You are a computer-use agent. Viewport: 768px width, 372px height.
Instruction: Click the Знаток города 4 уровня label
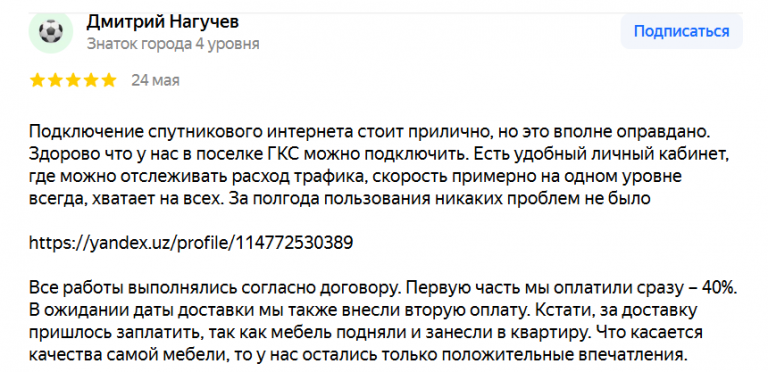(173, 44)
